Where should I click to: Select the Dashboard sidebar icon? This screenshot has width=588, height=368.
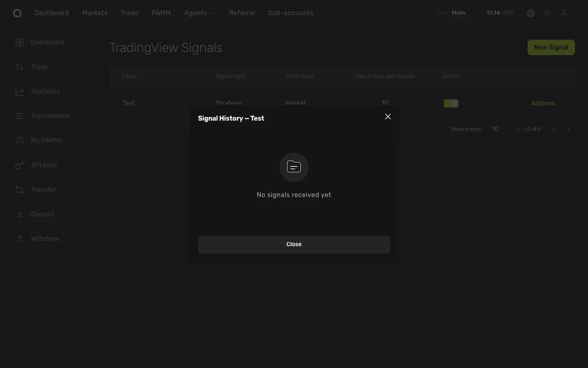(x=19, y=42)
